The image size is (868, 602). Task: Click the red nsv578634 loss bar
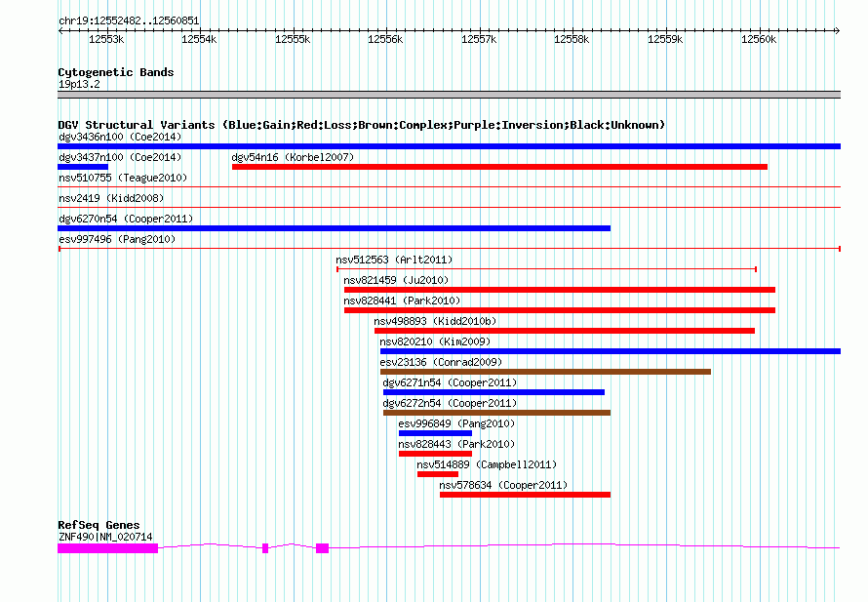pos(526,495)
